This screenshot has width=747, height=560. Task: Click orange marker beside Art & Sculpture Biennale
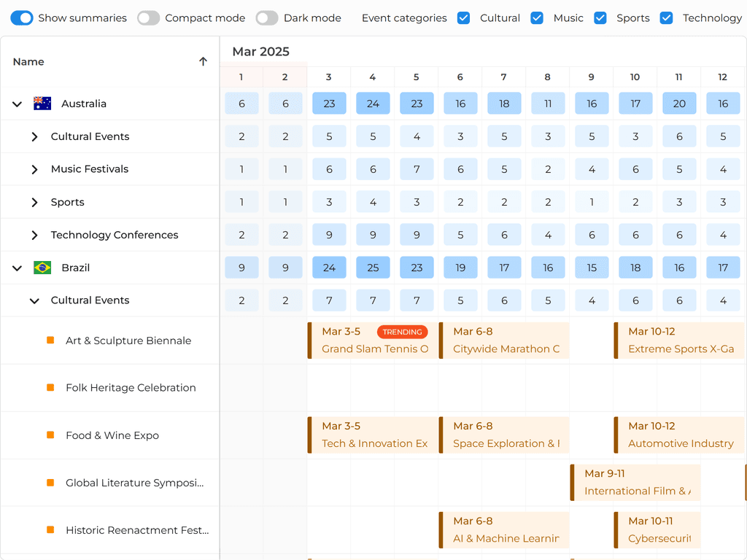[50, 341]
